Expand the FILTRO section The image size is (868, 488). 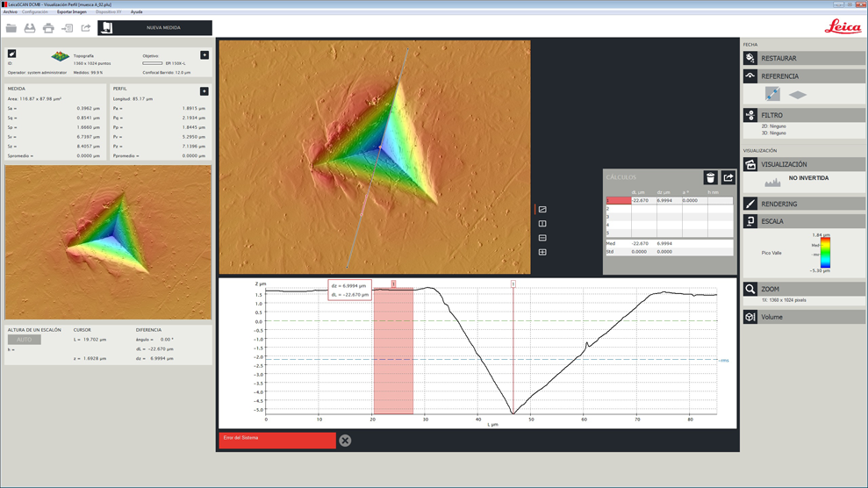pyautogui.click(x=803, y=115)
